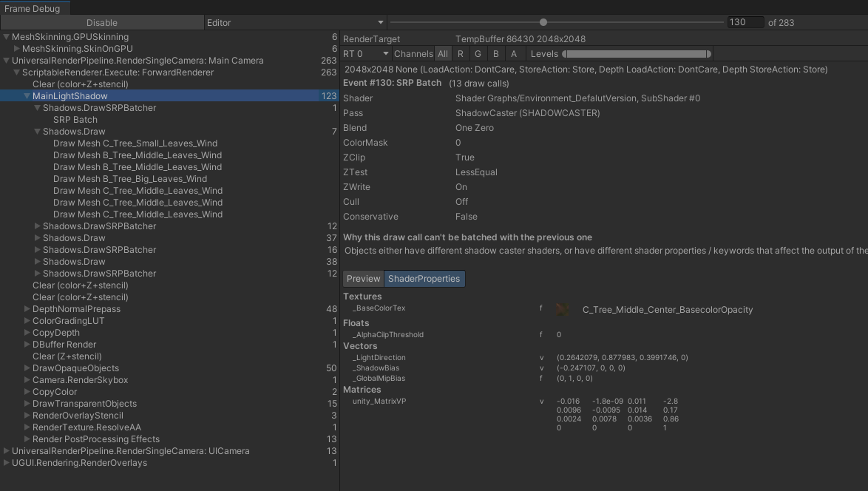Screen dimensions: 868x491
Task: Expand the DepthNormalPrepass node
Action: pyautogui.click(x=27, y=309)
